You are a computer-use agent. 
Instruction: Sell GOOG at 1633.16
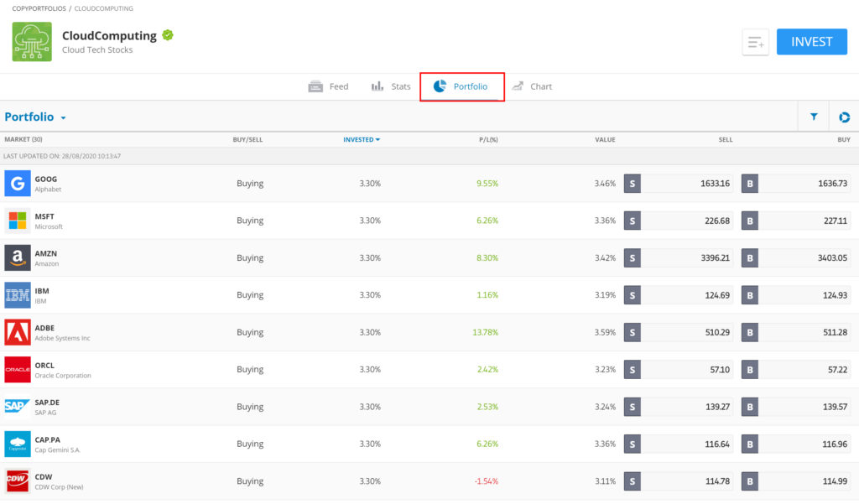(x=679, y=184)
